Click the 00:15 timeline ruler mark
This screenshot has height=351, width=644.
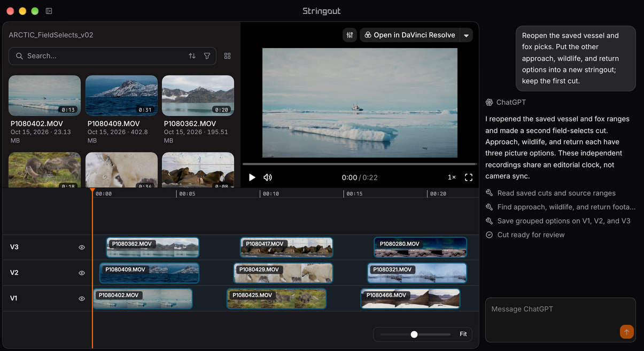coord(354,194)
